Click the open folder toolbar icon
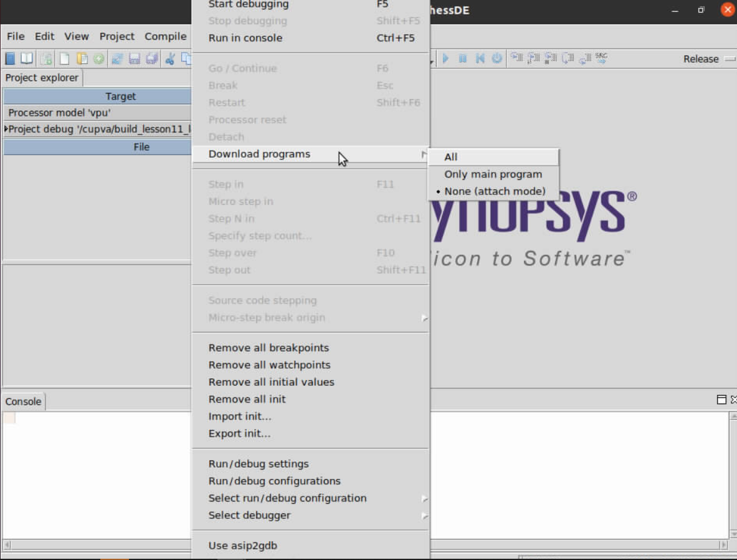Screen dimensions: 737x560 click(x=82, y=59)
